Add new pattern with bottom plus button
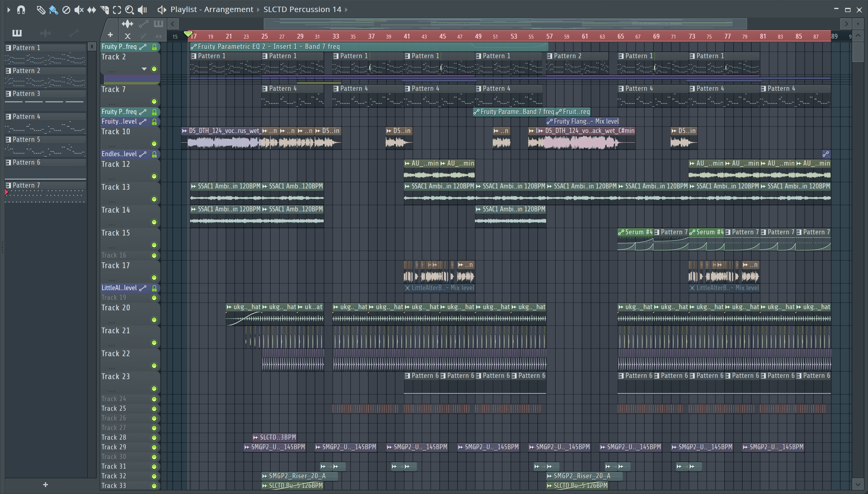The width and height of the screenshot is (868, 494). [x=46, y=485]
